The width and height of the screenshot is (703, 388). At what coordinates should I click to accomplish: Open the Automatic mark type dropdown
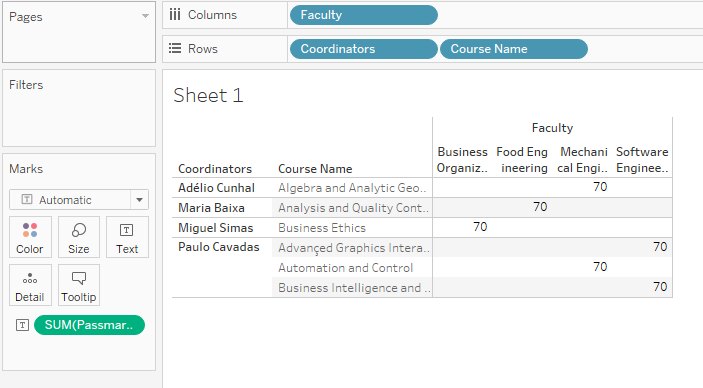pos(79,200)
